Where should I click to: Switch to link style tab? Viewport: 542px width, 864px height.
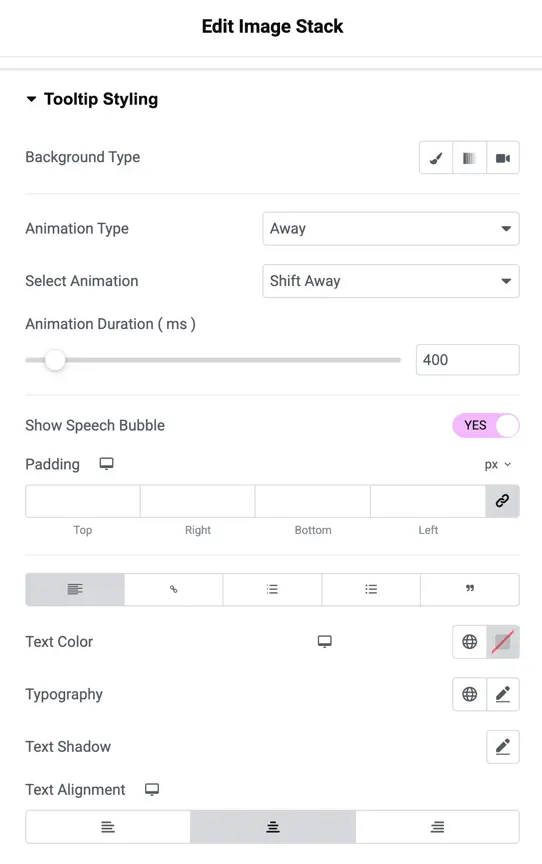(x=174, y=589)
